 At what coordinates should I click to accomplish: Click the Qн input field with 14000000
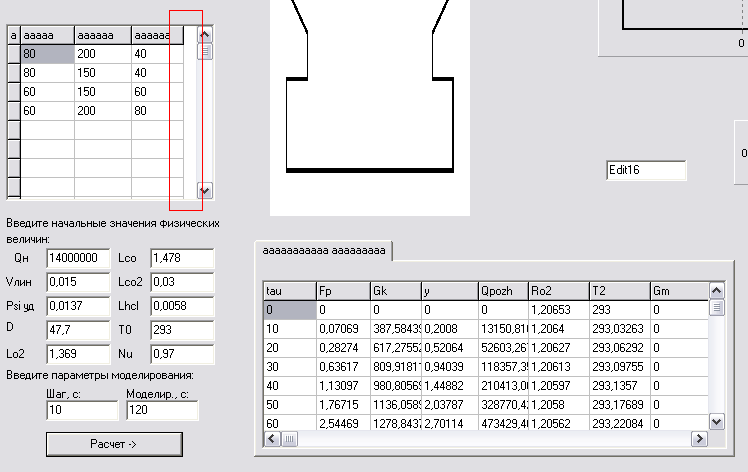78,259
